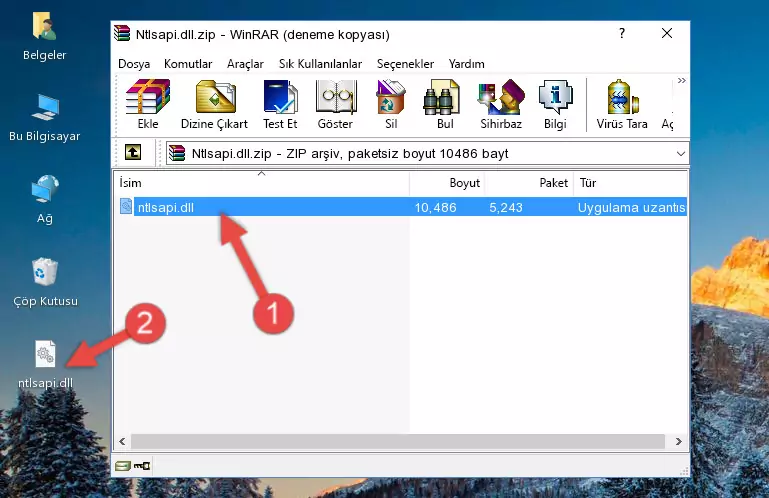Click the ntlsapi.dll file icon in list
This screenshot has width=769, height=498.
tap(126, 207)
